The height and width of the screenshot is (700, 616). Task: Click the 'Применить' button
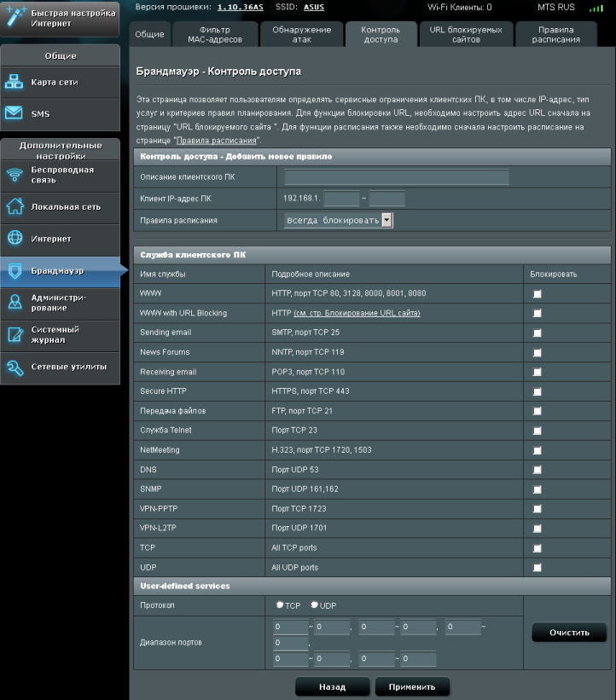[x=412, y=686]
